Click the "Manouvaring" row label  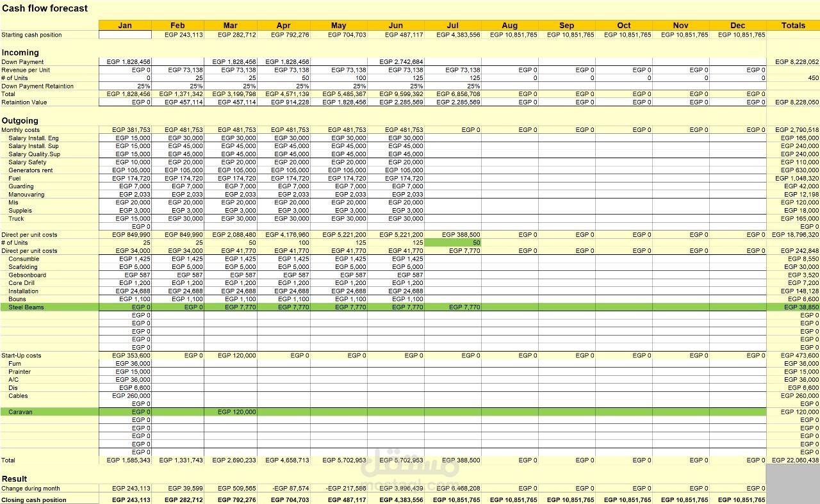click(26, 195)
